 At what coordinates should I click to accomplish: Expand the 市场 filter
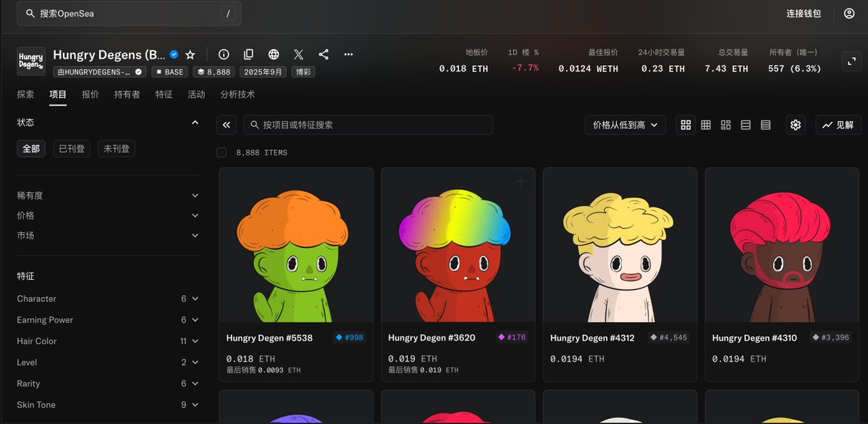[109, 235]
